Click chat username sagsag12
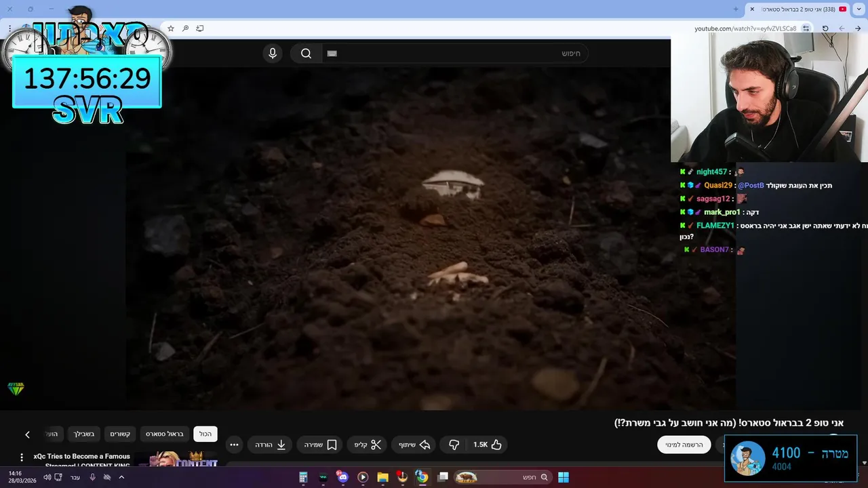 (x=713, y=199)
